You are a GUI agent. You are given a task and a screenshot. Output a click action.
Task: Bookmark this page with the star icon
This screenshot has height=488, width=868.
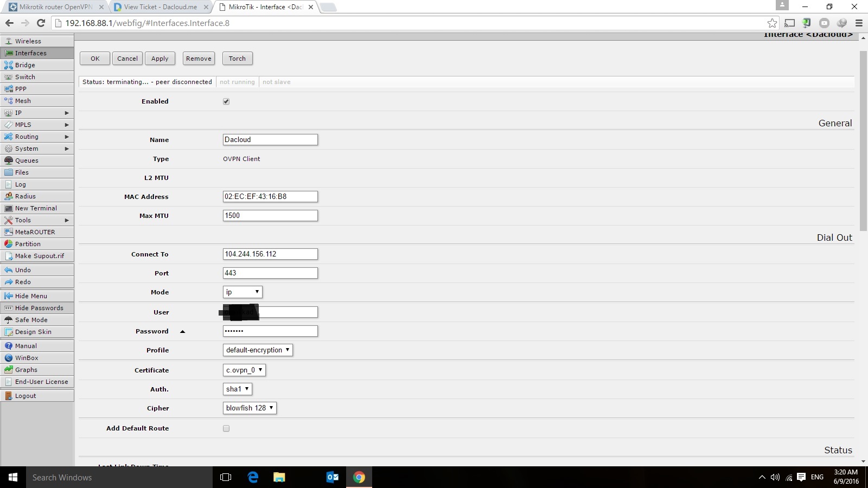(772, 23)
